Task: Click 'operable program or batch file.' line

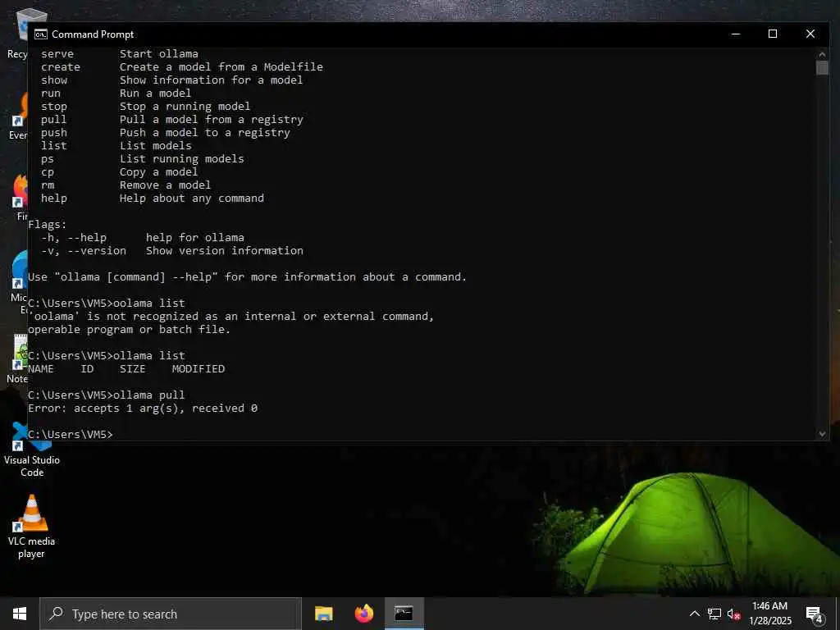Action: pyautogui.click(x=129, y=330)
